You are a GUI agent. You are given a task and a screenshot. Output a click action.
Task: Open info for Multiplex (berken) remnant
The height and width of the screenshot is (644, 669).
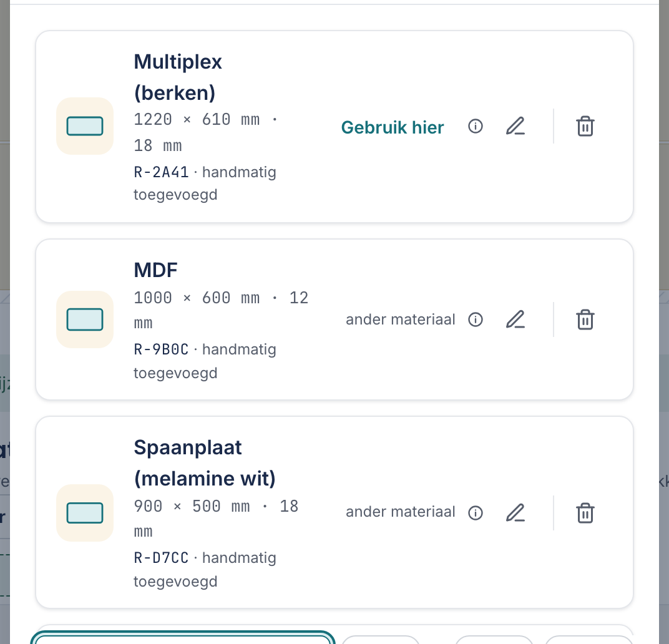[476, 126]
